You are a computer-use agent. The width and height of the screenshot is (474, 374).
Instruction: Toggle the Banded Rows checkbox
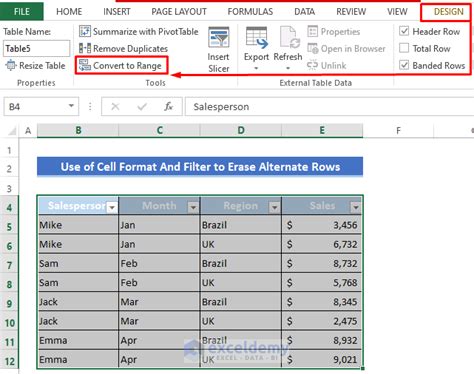[404, 65]
